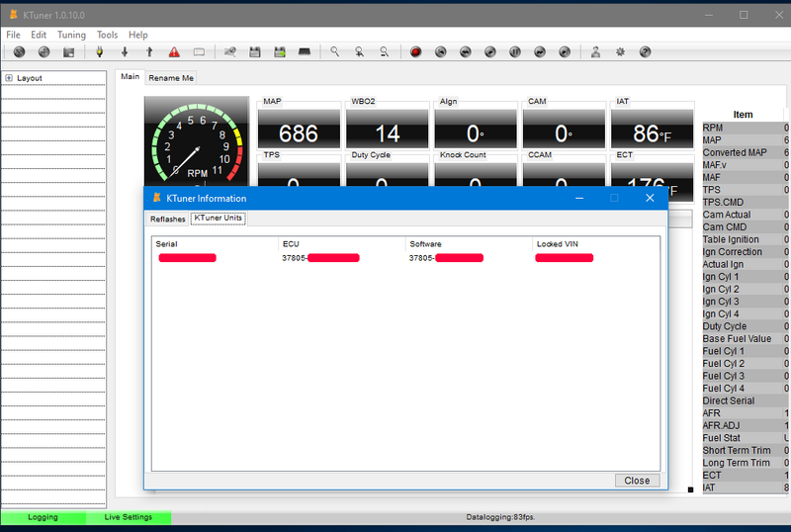Click the red record datalog button
Screen dimensions: 791x532
[415, 51]
